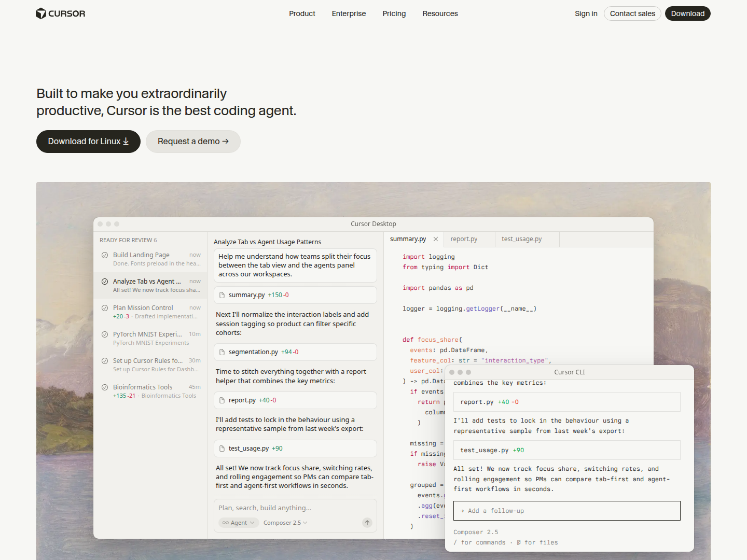The width and height of the screenshot is (747, 560).
Task: Open the PyTorch MNIST Experiments task
Action: [150, 339]
